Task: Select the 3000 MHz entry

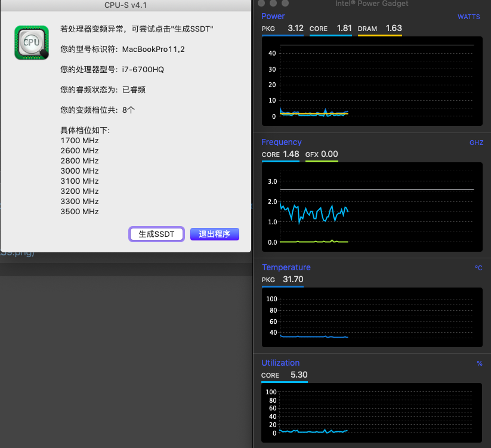Action: click(x=79, y=171)
